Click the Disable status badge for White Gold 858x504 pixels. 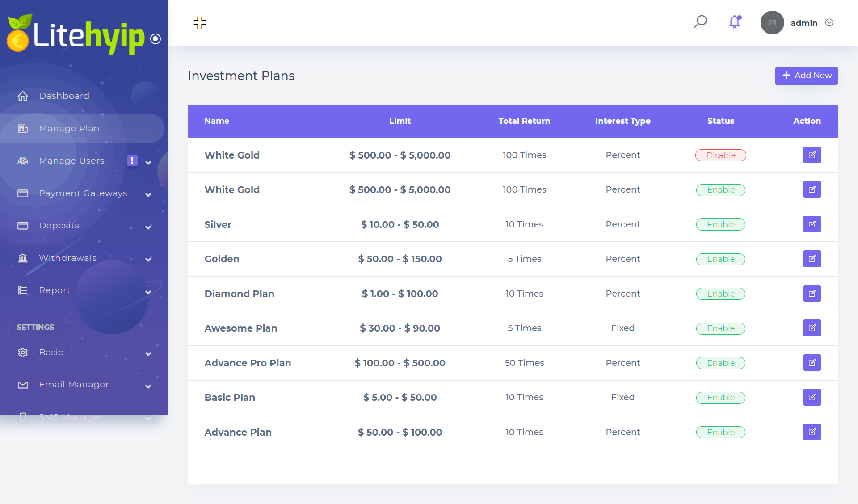click(720, 155)
